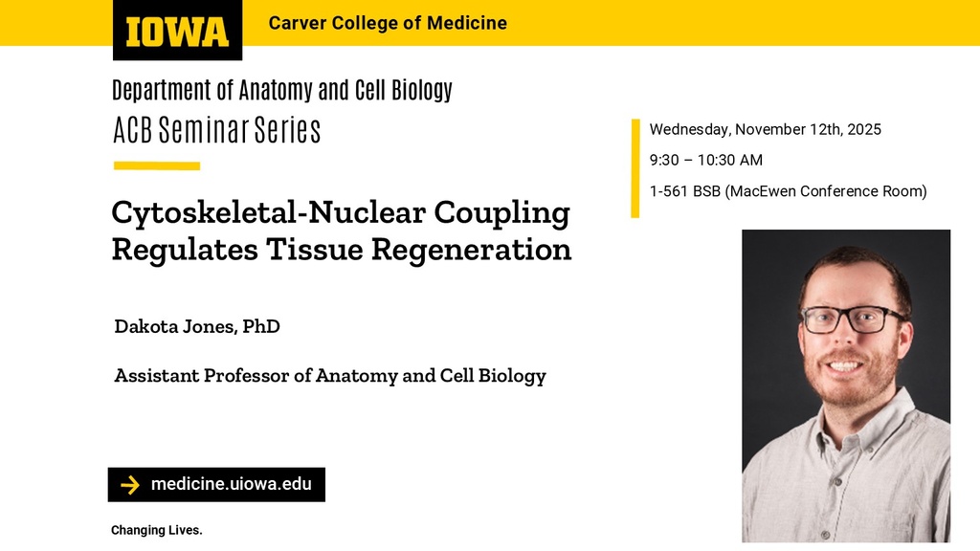Click the "Changing Lives." tagline
The image size is (980, 551).
pyautogui.click(x=157, y=530)
